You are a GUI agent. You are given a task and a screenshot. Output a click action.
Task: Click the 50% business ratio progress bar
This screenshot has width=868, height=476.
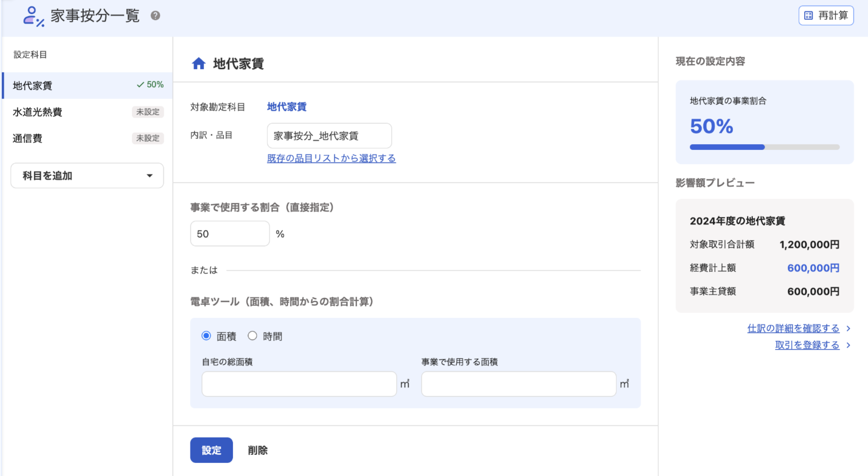(765, 147)
